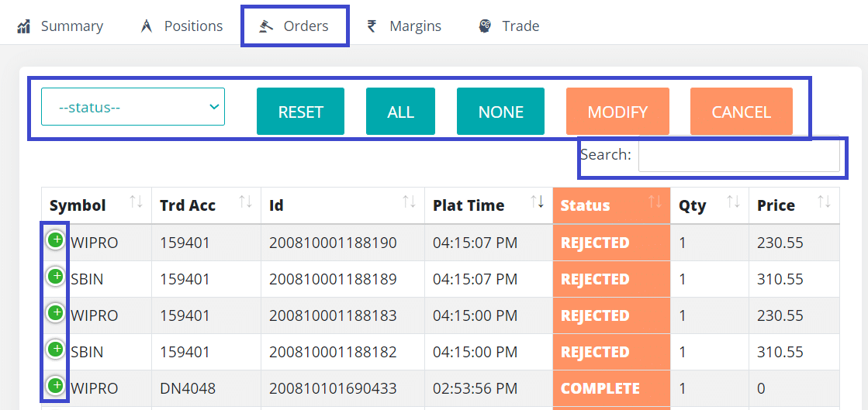Click the RESET button
Image resolution: width=868 pixels, height=410 pixels.
point(301,111)
